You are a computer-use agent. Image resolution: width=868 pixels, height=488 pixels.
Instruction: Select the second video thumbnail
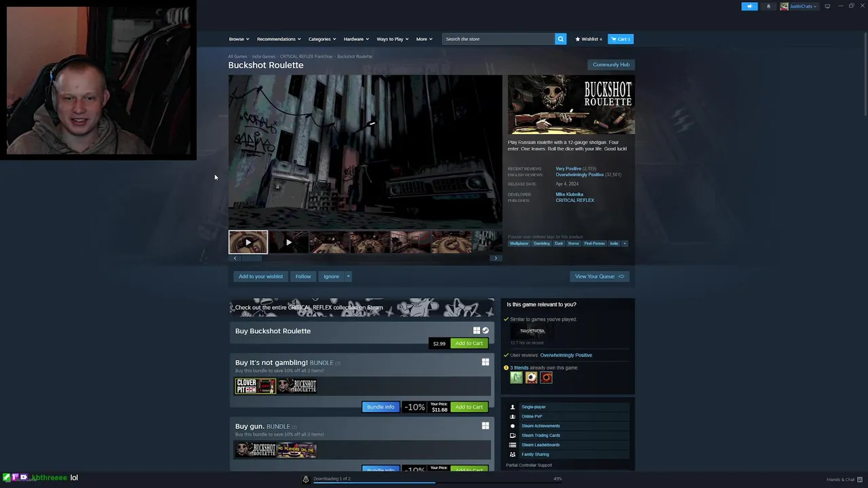click(x=288, y=242)
